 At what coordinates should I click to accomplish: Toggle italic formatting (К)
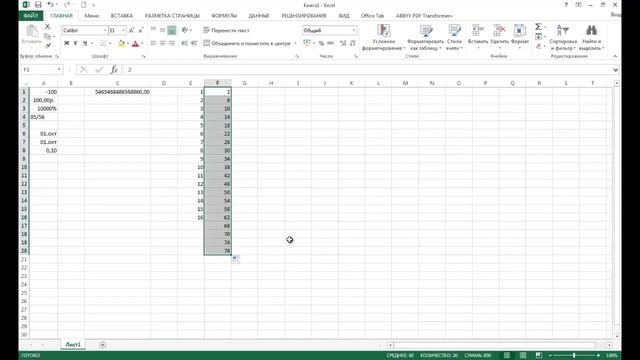click(x=76, y=43)
